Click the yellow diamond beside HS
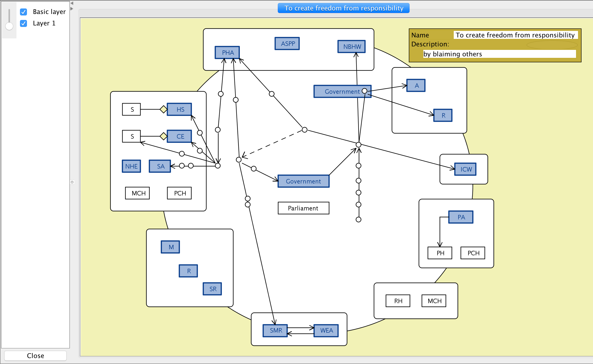Screen dimensions: 593x364 coord(163,109)
